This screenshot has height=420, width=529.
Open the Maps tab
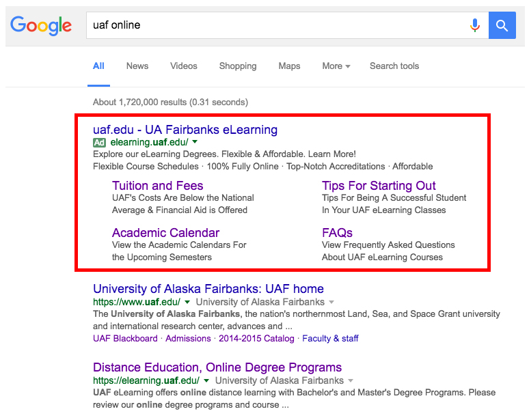(x=289, y=66)
